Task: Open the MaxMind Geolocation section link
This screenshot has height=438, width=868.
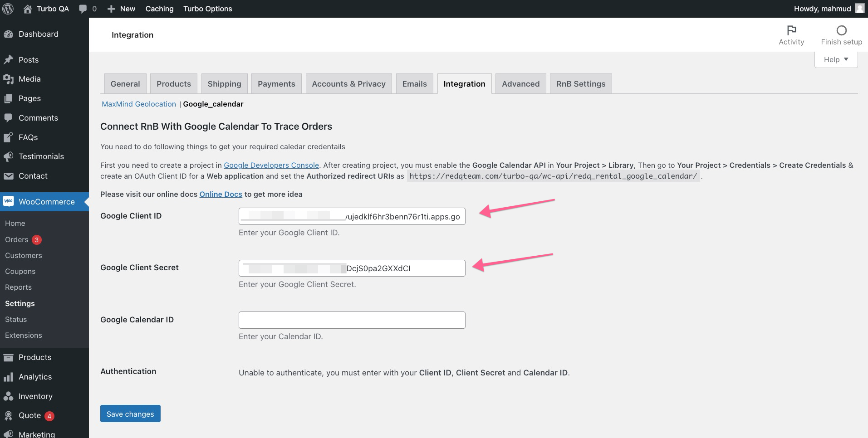Action: pyautogui.click(x=139, y=104)
